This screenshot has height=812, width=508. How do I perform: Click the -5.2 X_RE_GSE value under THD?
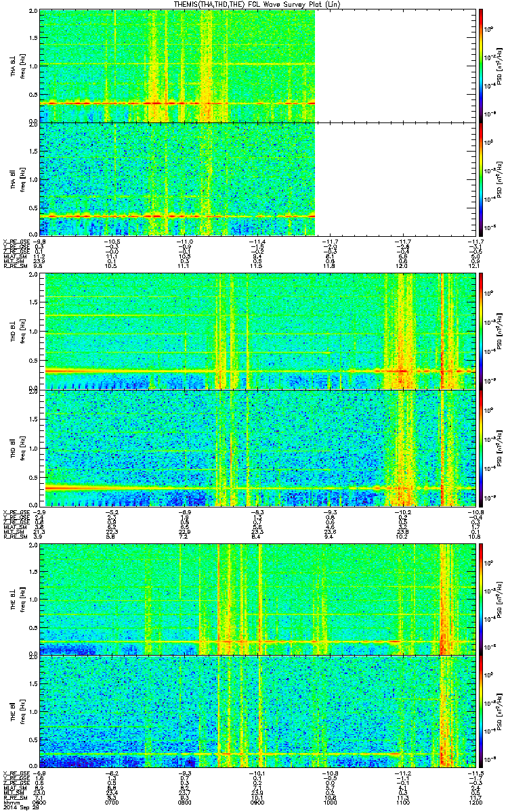tap(112, 512)
